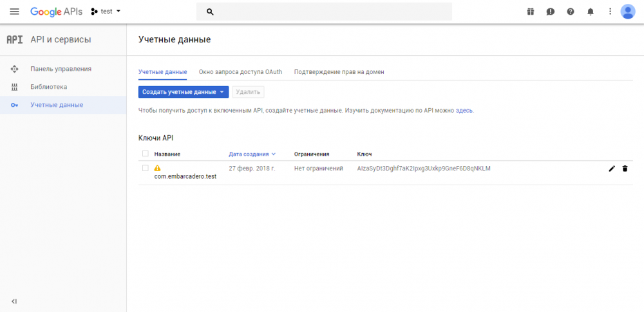
Task: Click the API icon in sidebar header
Action: 14,40
